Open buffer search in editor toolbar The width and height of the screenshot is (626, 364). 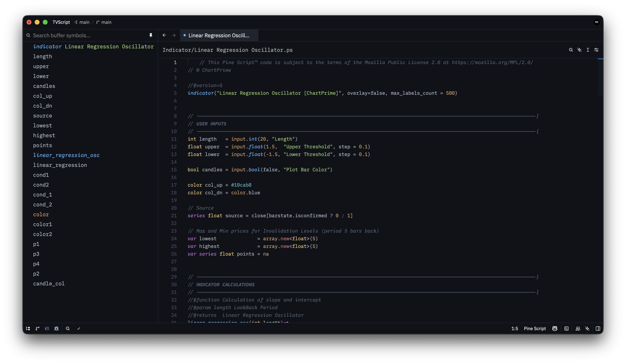571,50
